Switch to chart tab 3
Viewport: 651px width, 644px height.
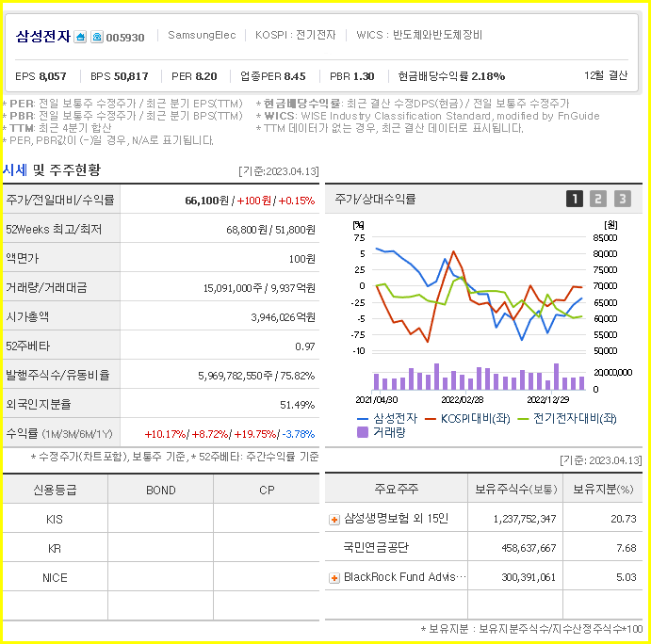coord(623,199)
